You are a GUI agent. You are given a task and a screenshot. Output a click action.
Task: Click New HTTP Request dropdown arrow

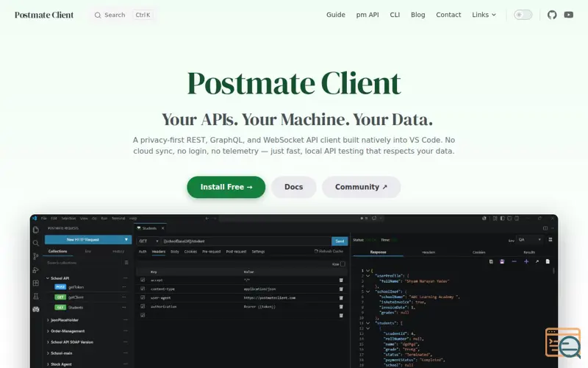click(126, 240)
